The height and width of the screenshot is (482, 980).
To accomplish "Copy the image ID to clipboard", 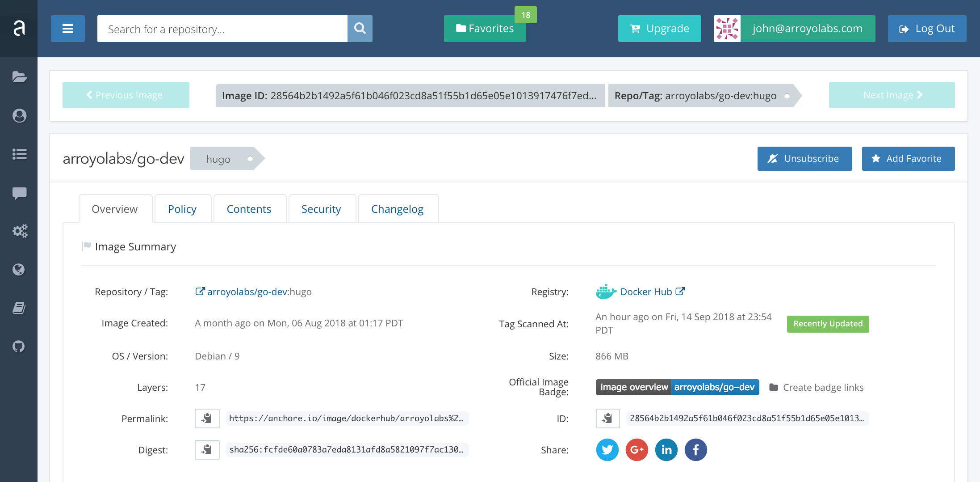I will pyautogui.click(x=607, y=419).
